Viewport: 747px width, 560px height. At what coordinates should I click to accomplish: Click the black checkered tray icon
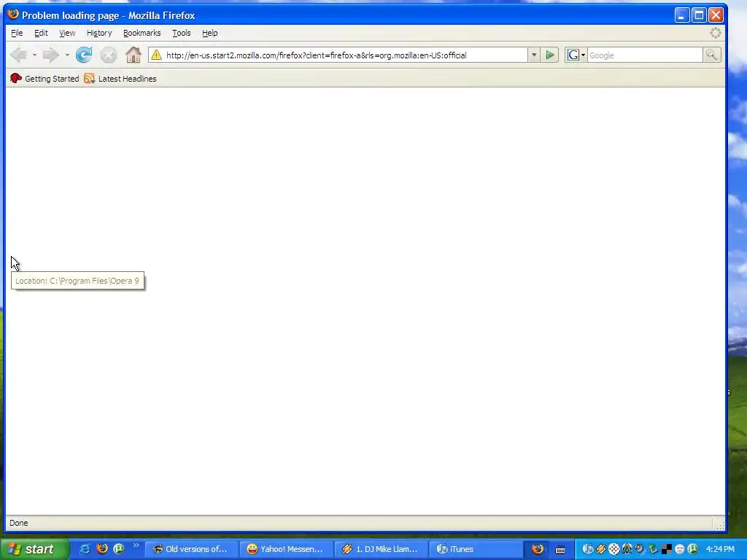coord(667,549)
